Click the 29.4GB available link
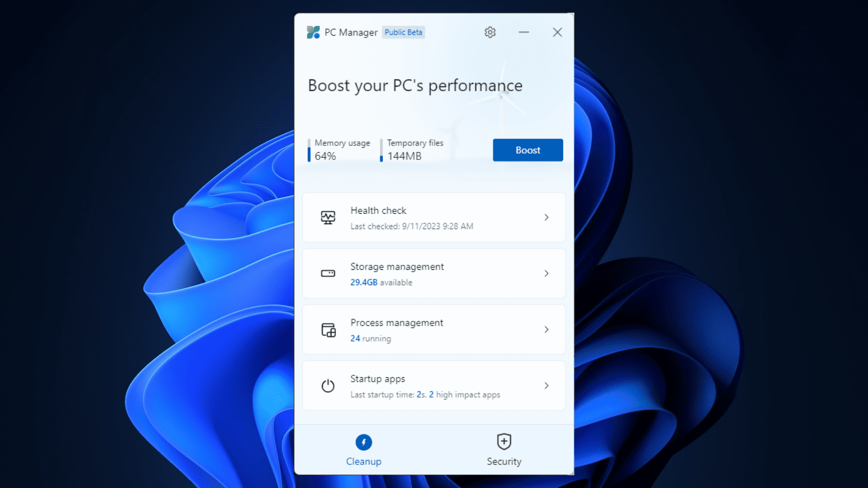868x488 pixels. pyautogui.click(x=364, y=282)
